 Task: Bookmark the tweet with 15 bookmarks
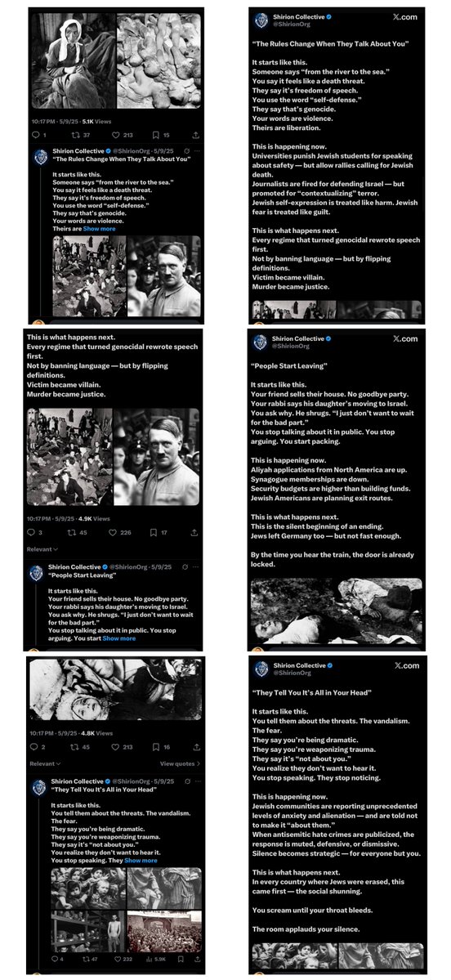156,135
